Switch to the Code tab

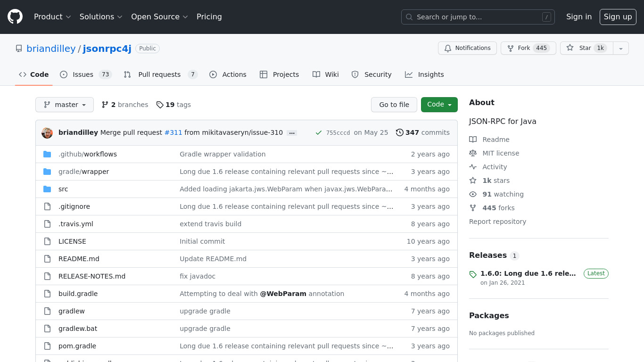34,74
